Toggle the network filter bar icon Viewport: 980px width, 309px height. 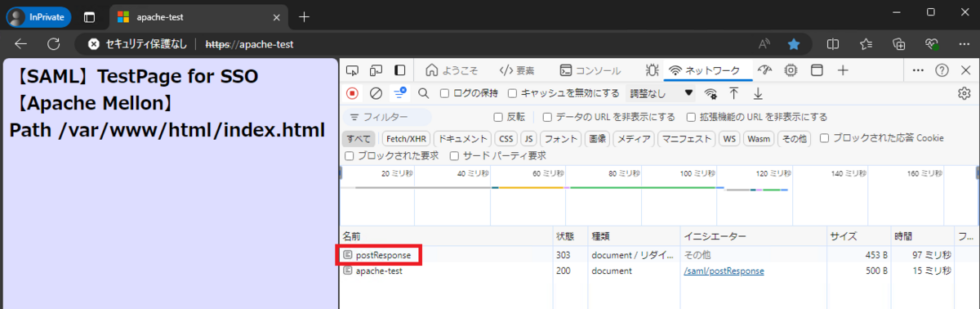pos(399,93)
